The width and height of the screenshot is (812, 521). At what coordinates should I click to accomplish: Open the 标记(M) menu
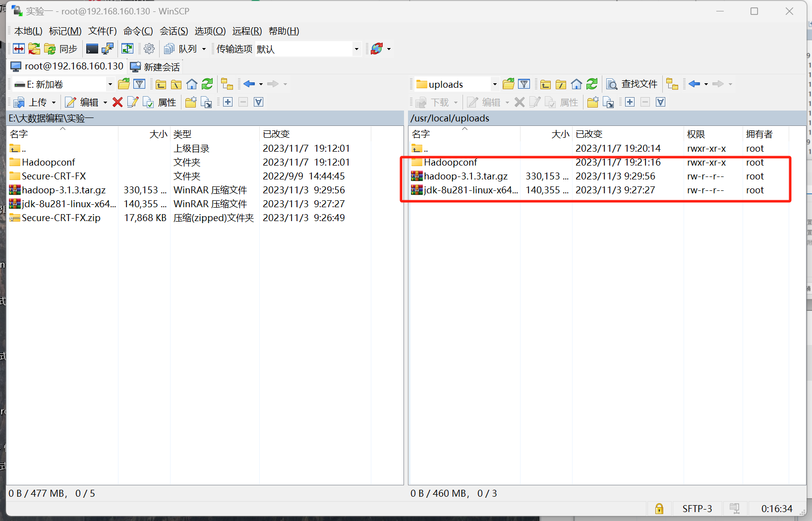tap(65, 31)
